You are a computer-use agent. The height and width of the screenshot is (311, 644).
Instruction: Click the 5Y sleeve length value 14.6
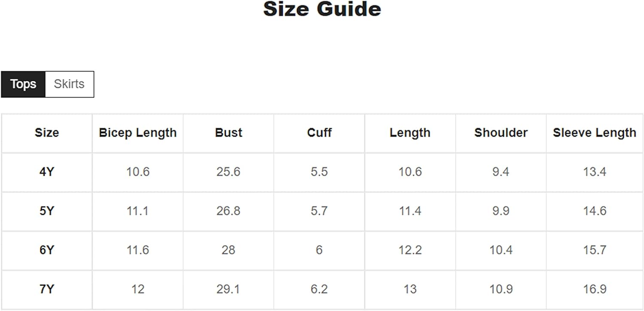click(595, 211)
